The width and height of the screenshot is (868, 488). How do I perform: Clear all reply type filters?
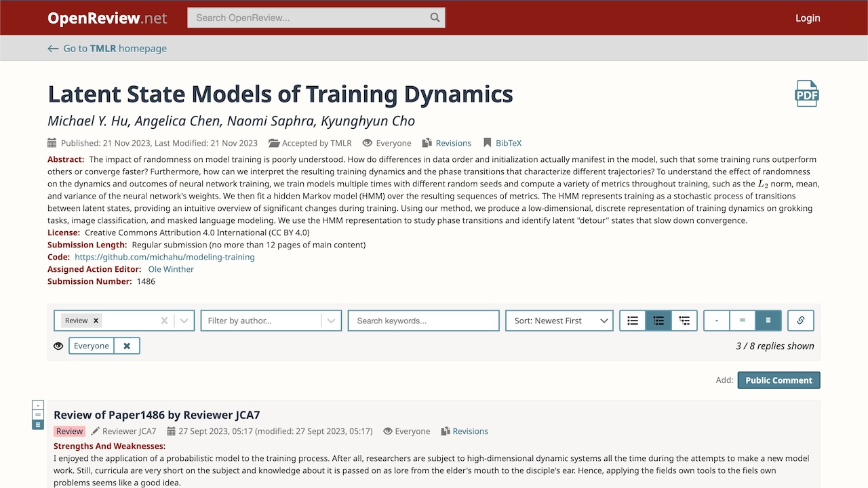164,321
